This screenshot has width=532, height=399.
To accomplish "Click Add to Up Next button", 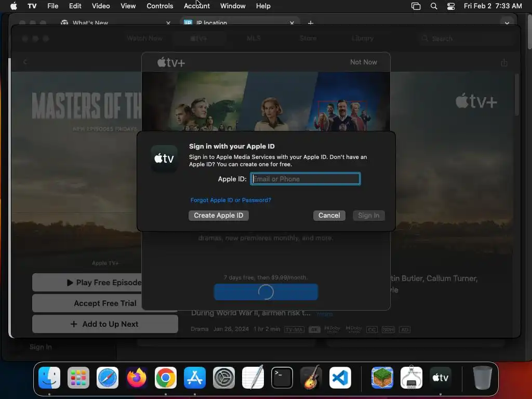I will 105,324.
